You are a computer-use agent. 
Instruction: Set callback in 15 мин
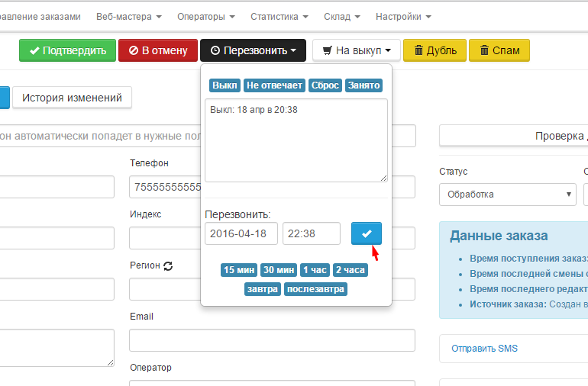click(239, 270)
